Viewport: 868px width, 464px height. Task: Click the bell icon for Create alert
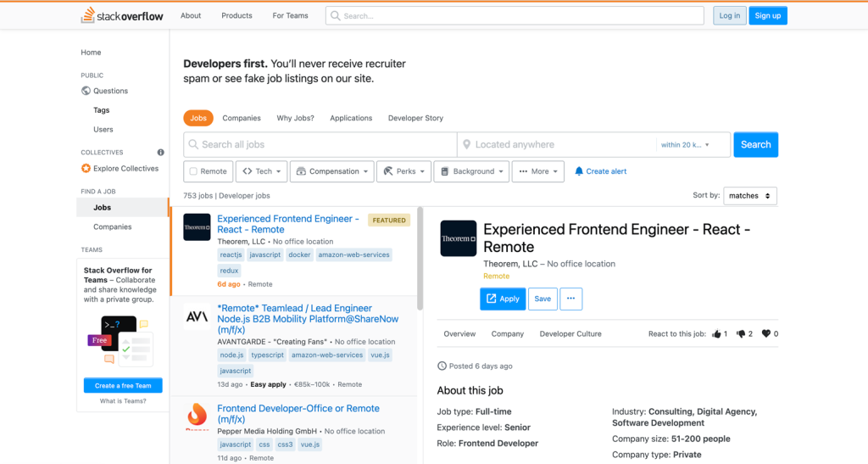[x=579, y=171]
